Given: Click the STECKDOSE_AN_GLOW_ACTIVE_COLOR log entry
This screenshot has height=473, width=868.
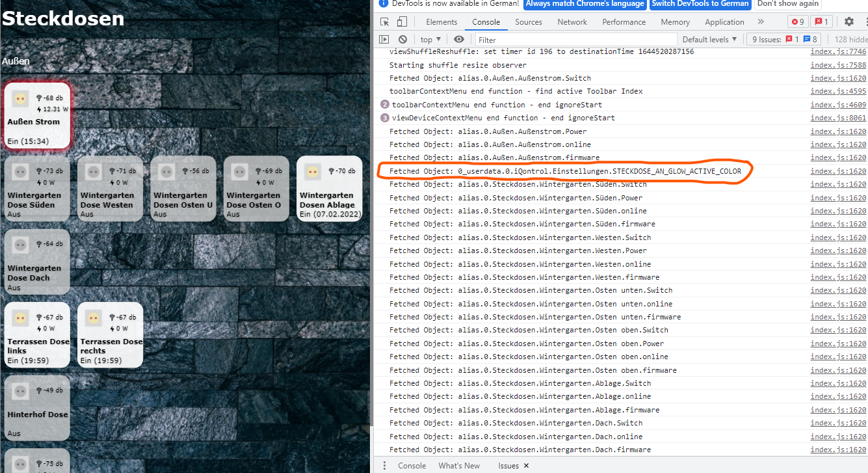Looking at the screenshot, I should pos(565,171).
